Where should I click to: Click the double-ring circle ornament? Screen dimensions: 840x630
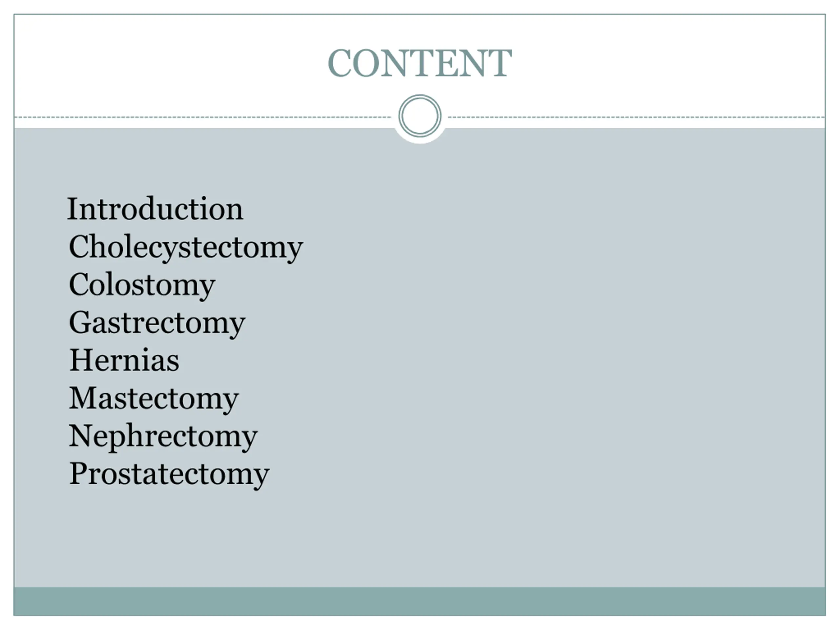click(420, 116)
